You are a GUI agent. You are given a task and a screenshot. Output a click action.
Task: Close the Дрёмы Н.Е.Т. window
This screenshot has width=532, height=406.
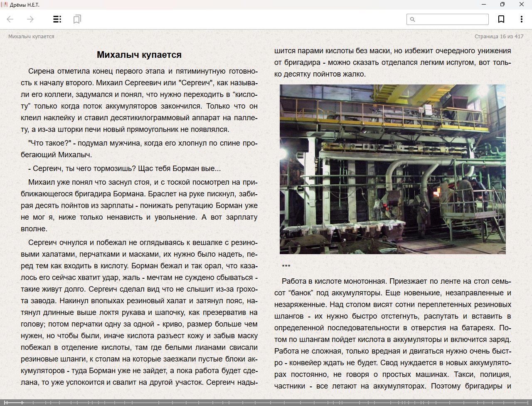(x=522, y=5)
